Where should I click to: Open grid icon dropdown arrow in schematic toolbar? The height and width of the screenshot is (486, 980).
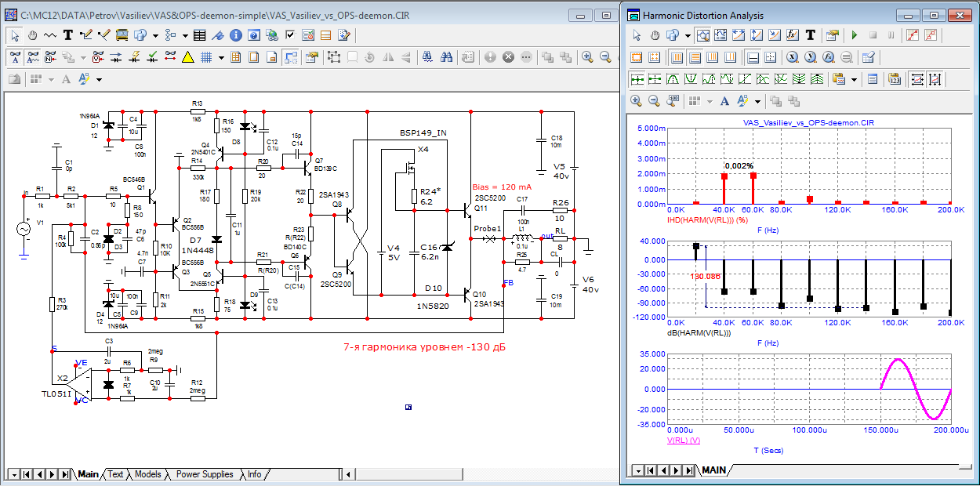(x=221, y=57)
